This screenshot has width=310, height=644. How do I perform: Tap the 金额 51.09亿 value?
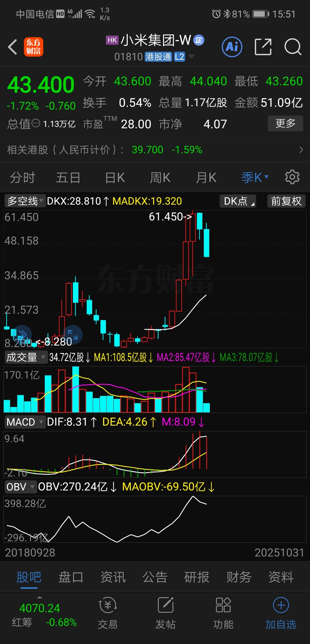[282, 102]
